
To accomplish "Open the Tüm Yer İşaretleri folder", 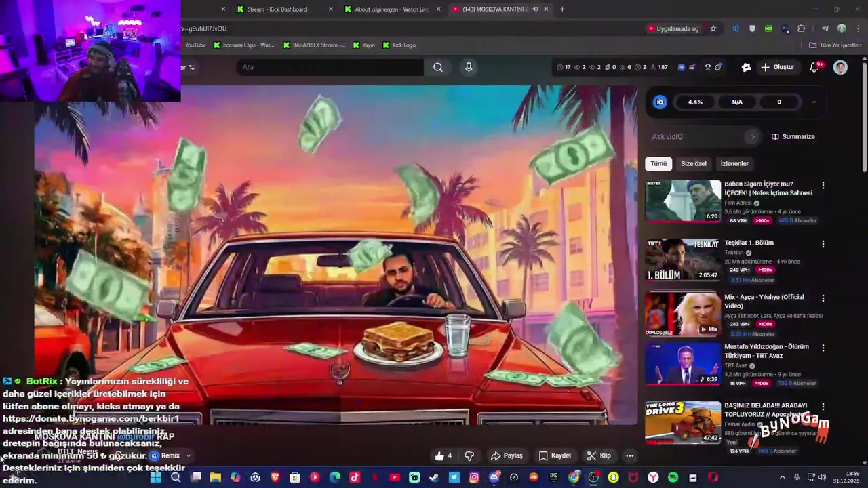I will click(x=835, y=45).
